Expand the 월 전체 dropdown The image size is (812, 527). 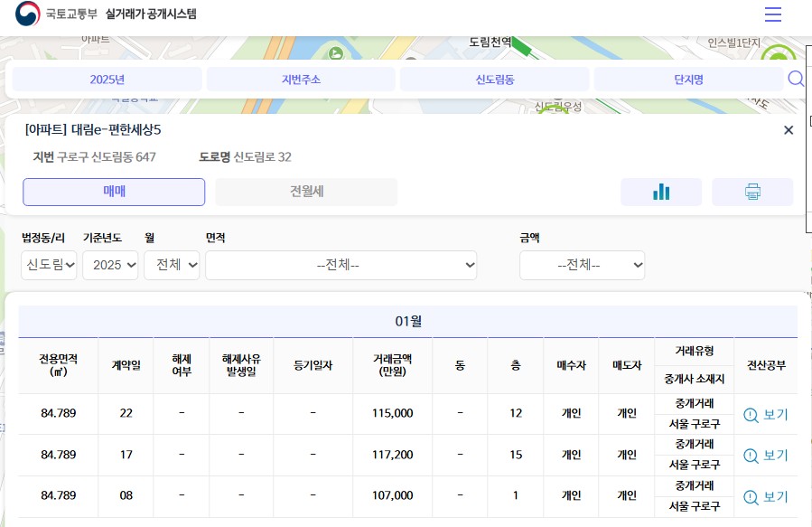click(x=172, y=265)
